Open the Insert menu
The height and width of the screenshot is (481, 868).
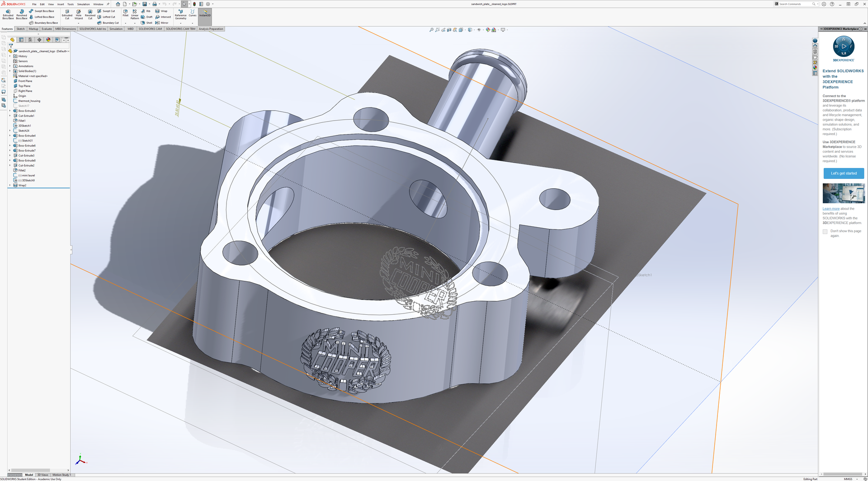coord(61,4)
